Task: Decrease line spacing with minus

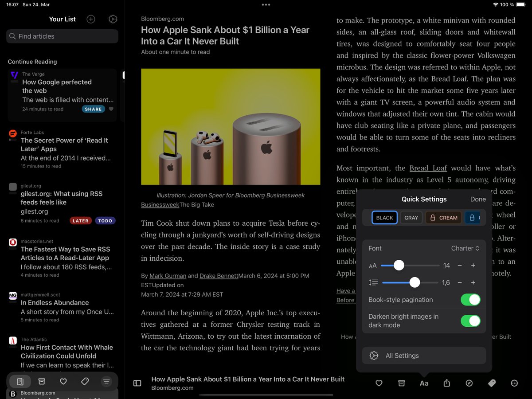Action: point(460,282)
